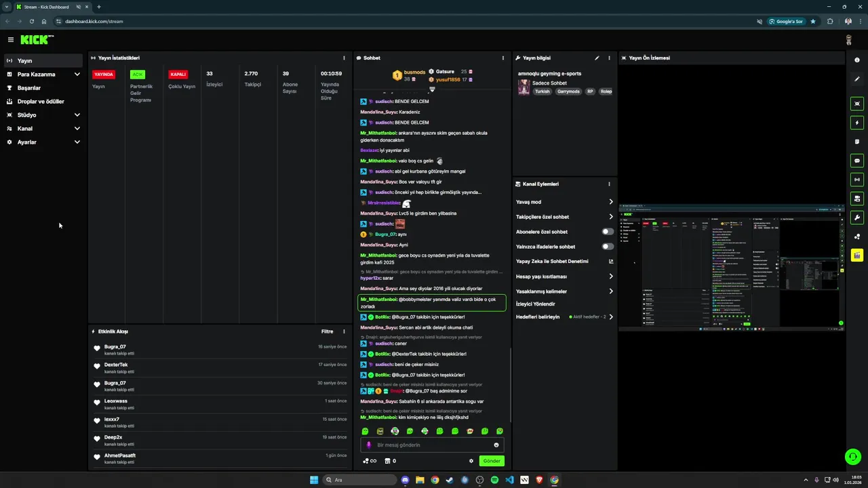Open the Yayın sidebar item
Image resolution: width=868 pixels, height=488 pixels.
click(x=43, y=60)
